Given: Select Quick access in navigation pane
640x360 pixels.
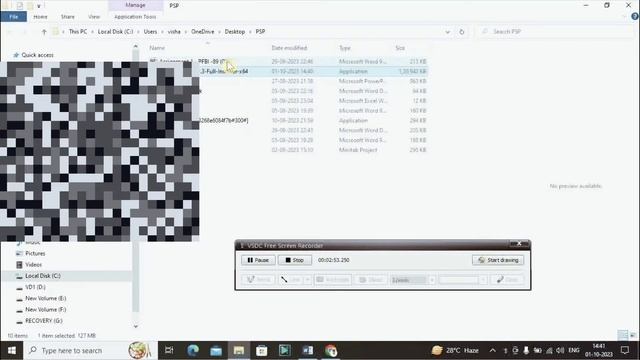Looking at the screenshot, I should pos(37,55).
